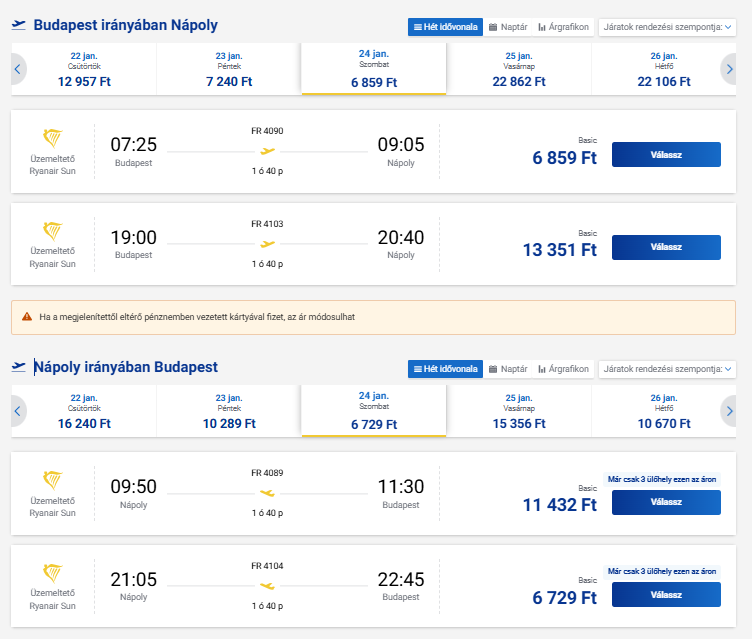The width and height of the screenshot is (752, 639).
Task: Click the orange warning triangle icon
Action: coord(27,317)
